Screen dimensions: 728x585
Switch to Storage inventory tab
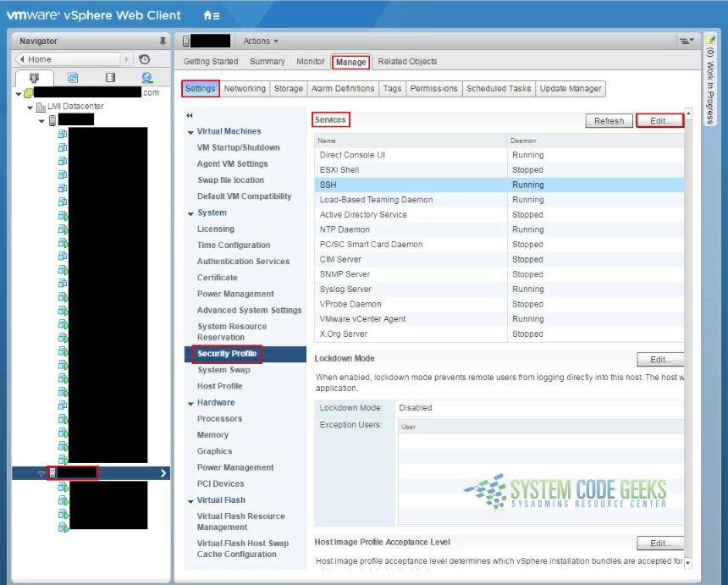(x=110, y=78)
